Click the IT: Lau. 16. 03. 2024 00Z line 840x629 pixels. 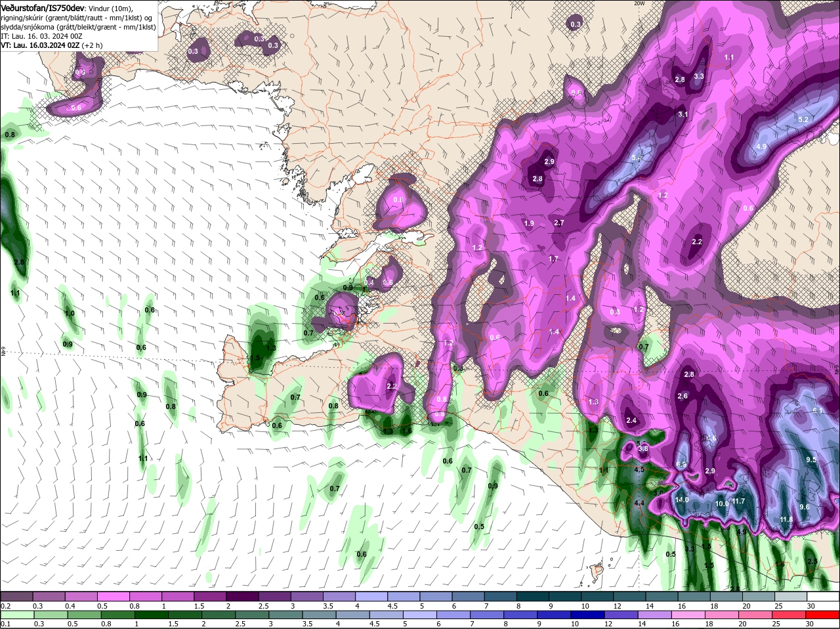tap(41, 36)
